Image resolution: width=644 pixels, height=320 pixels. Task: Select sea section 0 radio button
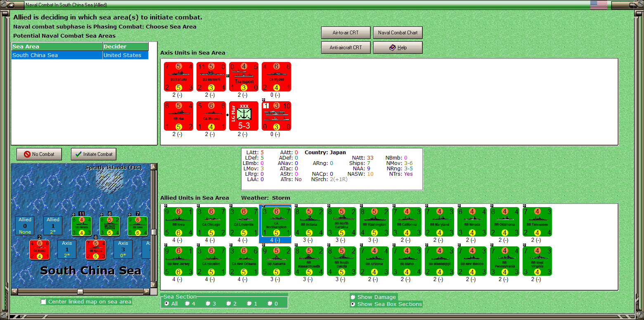click(x=270, y=303)
